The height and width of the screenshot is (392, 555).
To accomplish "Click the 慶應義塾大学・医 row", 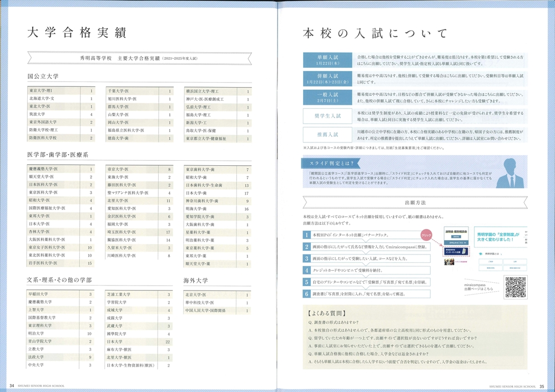I will pyautogui.click(x=61, y=169).
